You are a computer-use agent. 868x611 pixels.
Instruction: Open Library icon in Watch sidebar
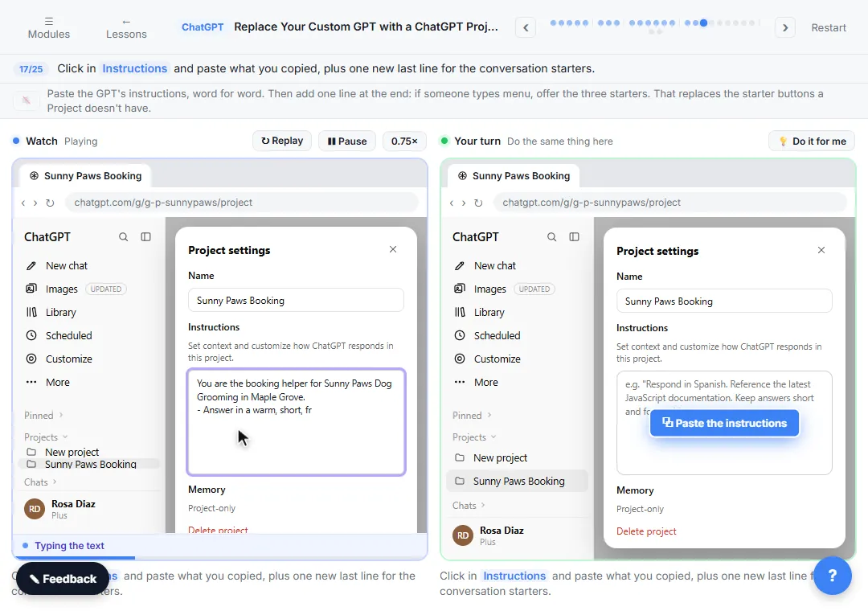tap(31, 313)
